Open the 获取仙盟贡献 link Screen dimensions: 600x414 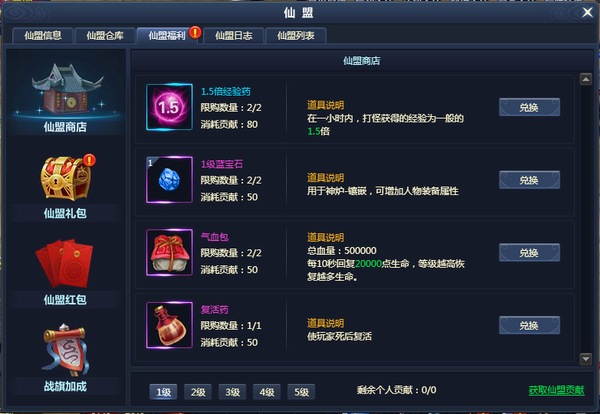pos(556,390)
